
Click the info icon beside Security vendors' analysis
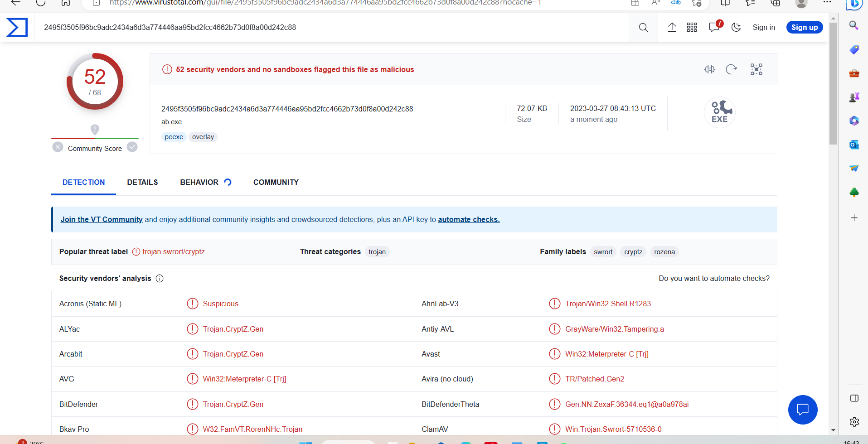pos(160,279)
